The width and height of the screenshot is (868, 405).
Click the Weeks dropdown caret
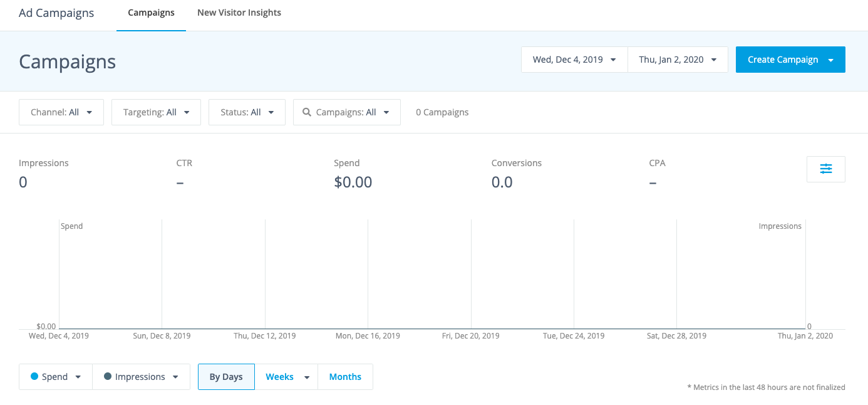307,377
